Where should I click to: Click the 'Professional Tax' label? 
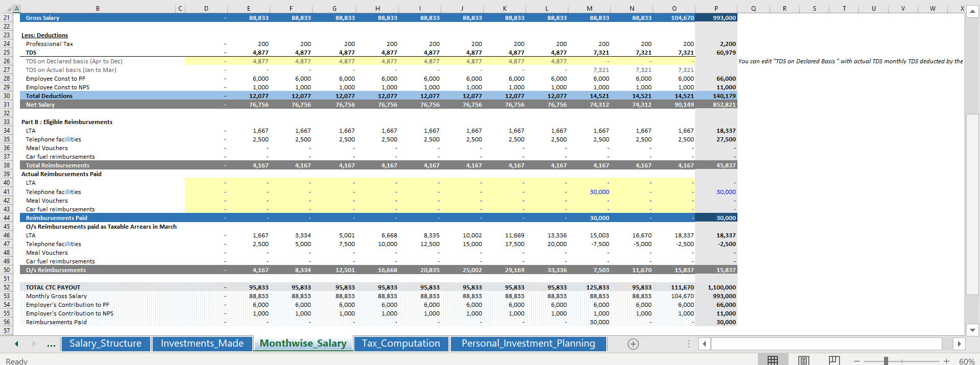(50, 44)
